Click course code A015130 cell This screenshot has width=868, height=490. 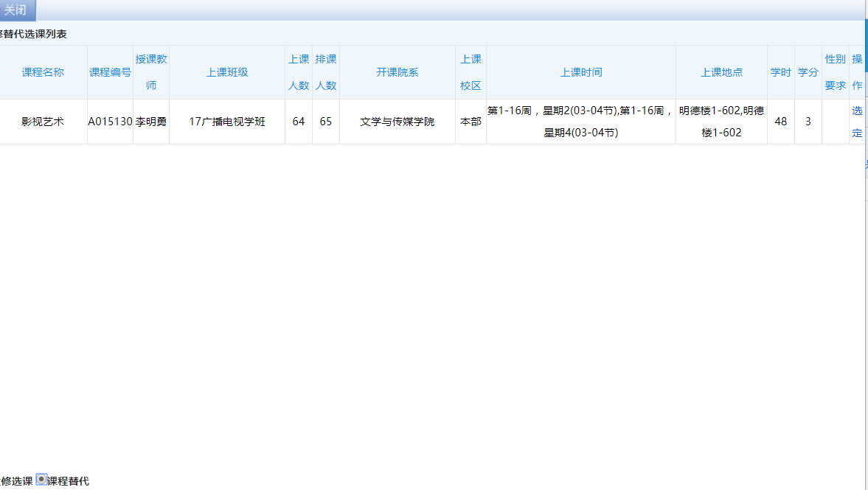pos(110,122)
